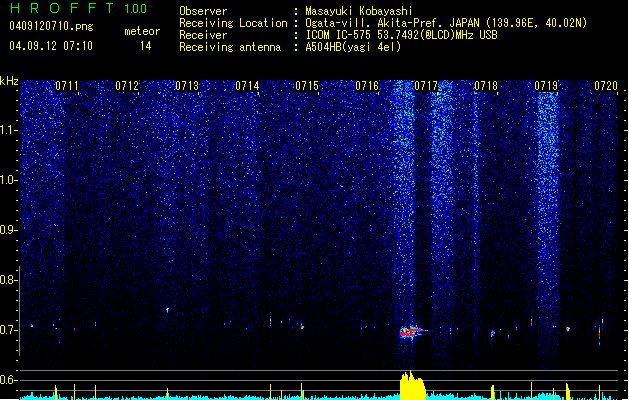The image size is (629, 400).
Task: Click the 0.7 kHz axis label
Action: (8, 330)
